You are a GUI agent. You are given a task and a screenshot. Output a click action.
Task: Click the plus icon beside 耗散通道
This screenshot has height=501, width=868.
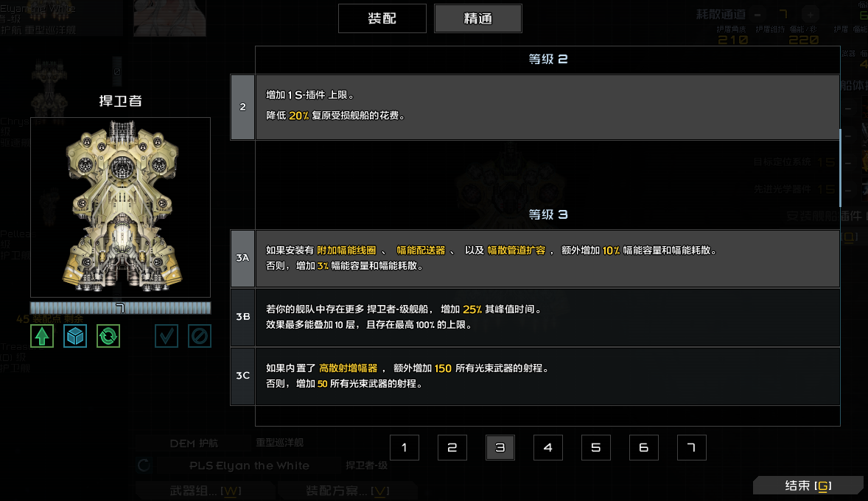tap(811, 13)
